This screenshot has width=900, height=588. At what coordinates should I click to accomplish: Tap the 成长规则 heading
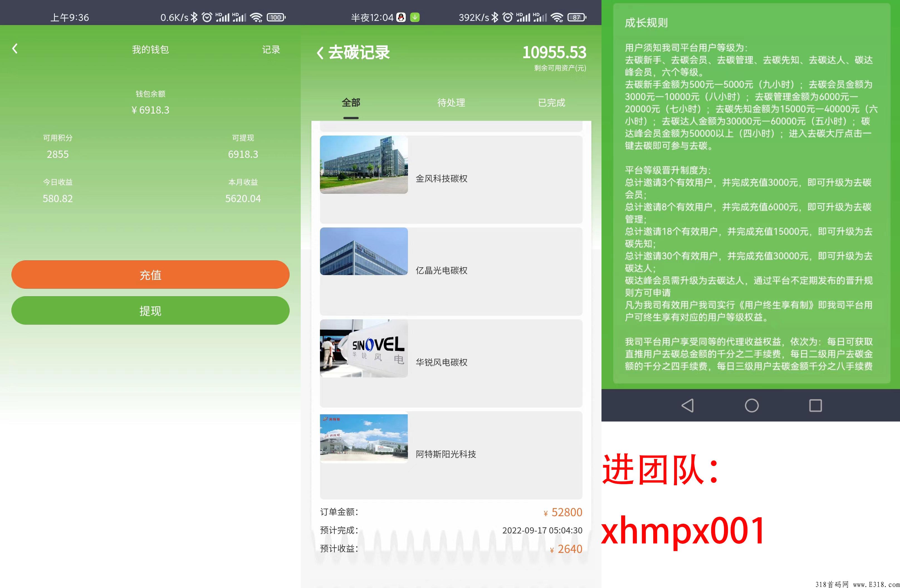pyautogui.click(x=646, y=23)
